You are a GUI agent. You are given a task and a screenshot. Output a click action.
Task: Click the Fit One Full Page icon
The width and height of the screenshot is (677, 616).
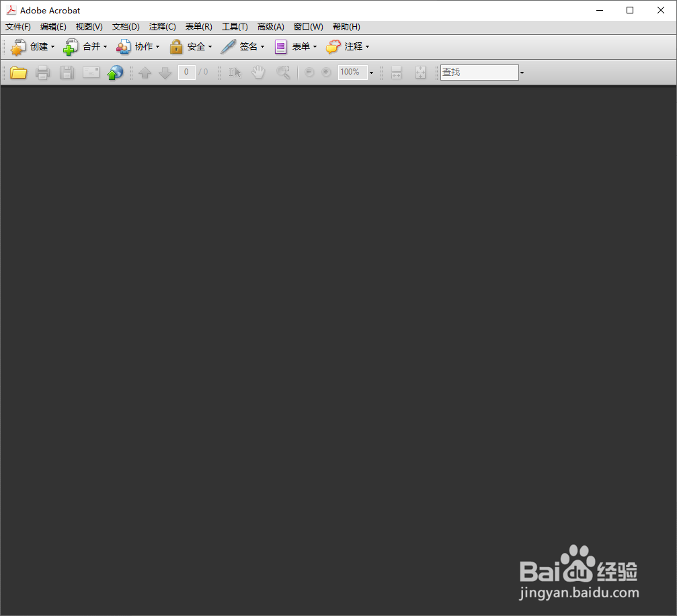click(420, 73)
